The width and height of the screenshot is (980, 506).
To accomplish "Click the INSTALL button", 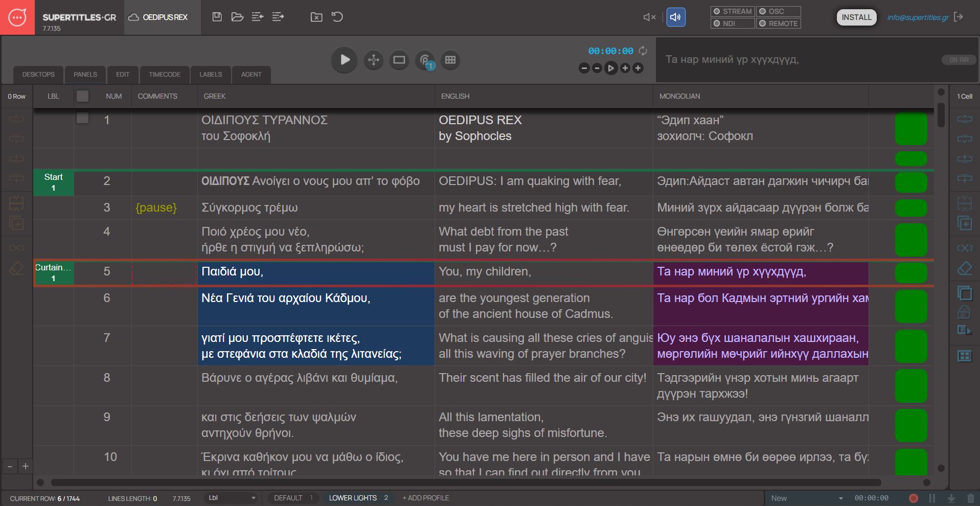I will 857,17.
